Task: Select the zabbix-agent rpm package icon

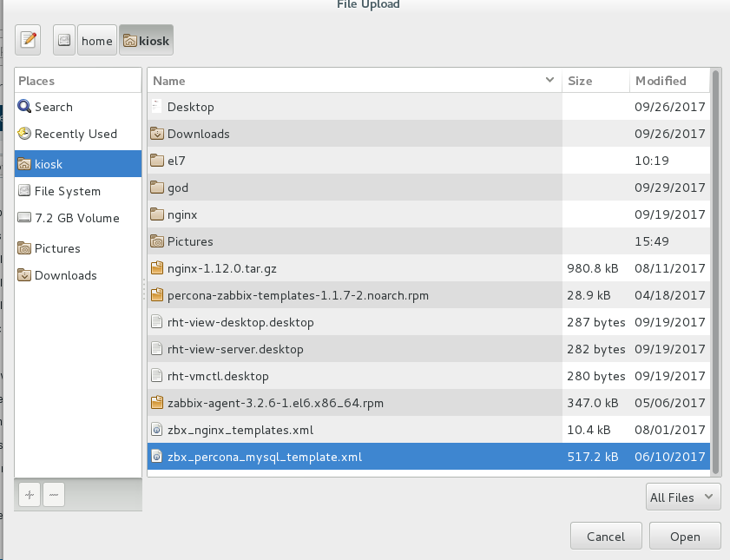Action: (157, 403)
